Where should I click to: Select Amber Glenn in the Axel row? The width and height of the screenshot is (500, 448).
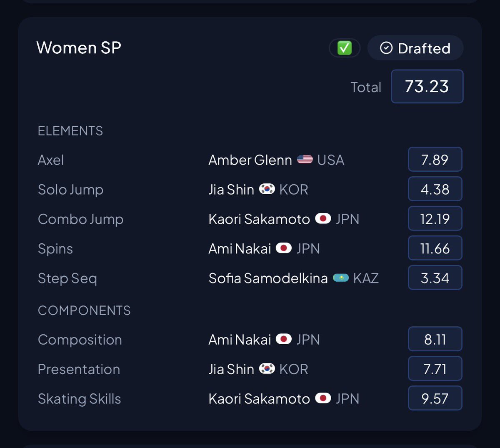click(x=250, y=160)
